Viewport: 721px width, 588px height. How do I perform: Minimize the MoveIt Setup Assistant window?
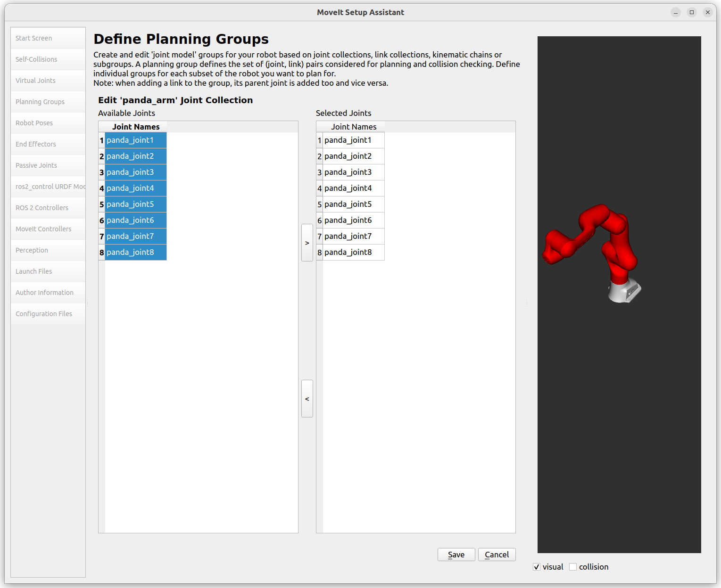(676, 12)
